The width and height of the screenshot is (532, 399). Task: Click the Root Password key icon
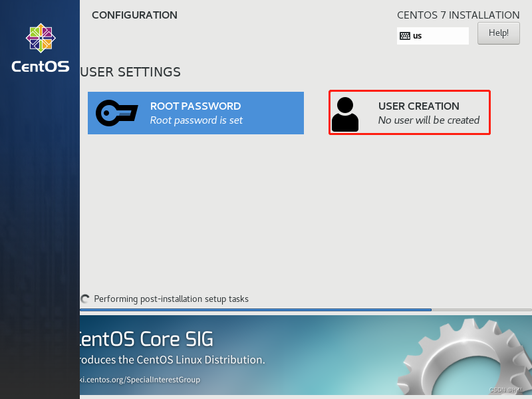point(117,113)
